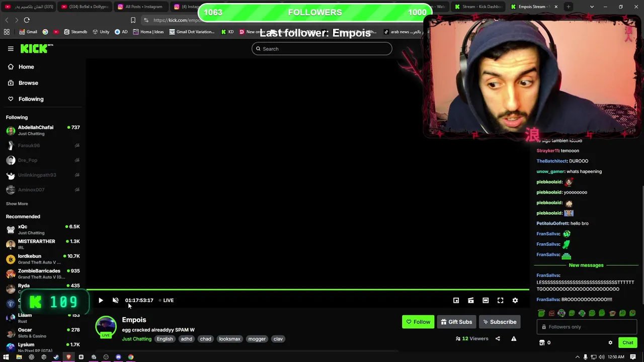Play the paused stream video
Viewport: 644px width, 362px height.
[x=101, y=300]
